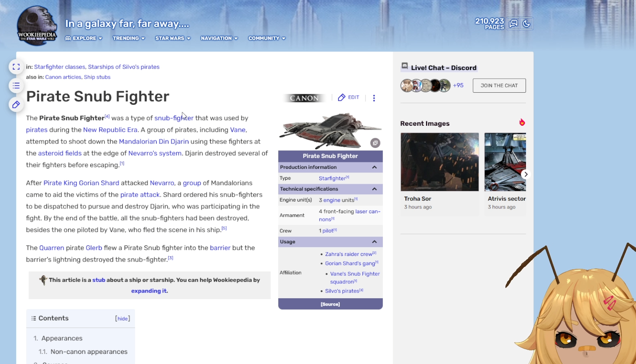
Task: Open Vane's Snub Fighter squadron link
Action: click(x=355, y=278)
